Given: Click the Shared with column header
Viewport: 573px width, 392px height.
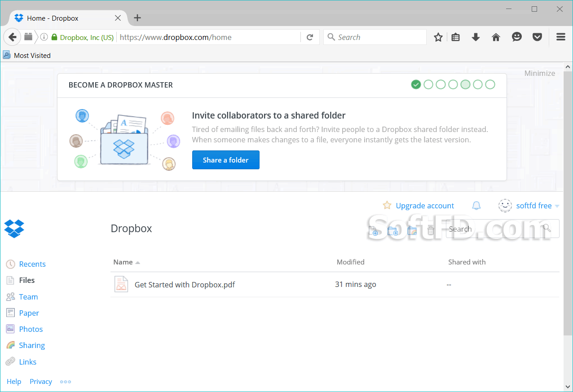Looking at the screenshot, I should pyautogui.click(x=467, y=262).
